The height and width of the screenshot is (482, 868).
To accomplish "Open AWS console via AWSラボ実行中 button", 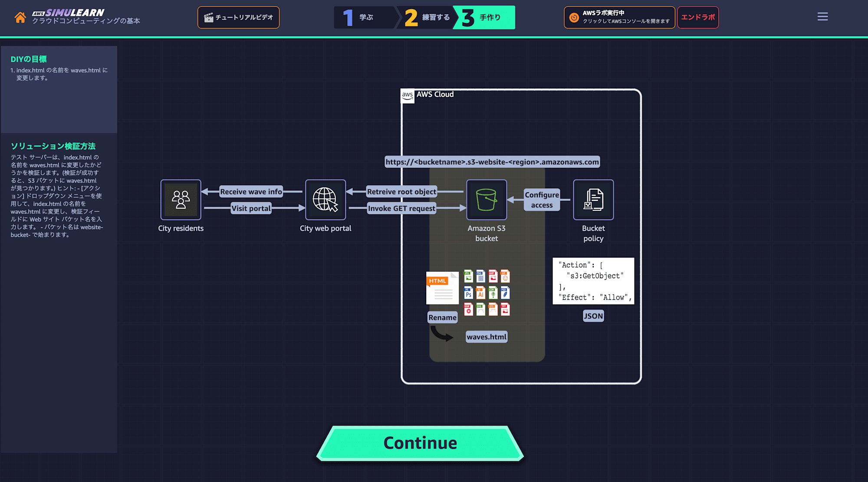I will (619, 17).
